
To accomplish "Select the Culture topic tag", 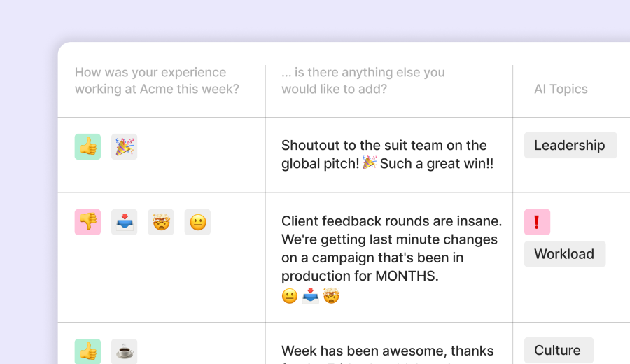I will 558,350.
